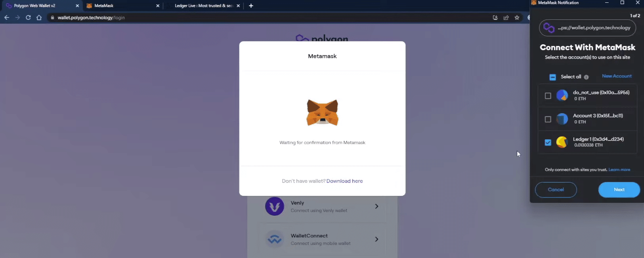The image size is (644, 258).
Task: Select the WalletConnect wallet label
Action: click(x=309, y=235)
